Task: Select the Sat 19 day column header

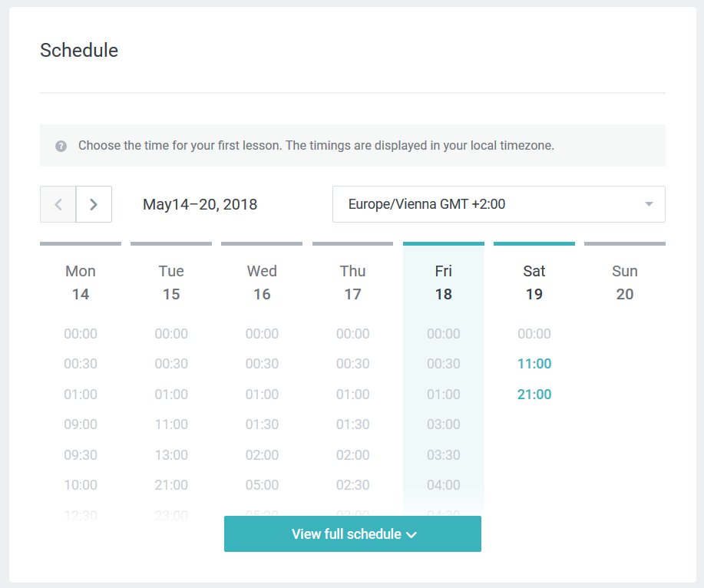Action: pos(534,282)
